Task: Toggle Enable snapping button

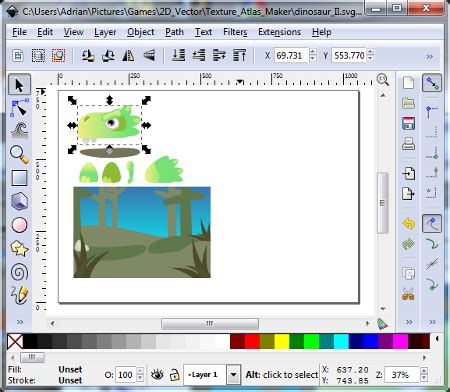Action: [432, 83]
